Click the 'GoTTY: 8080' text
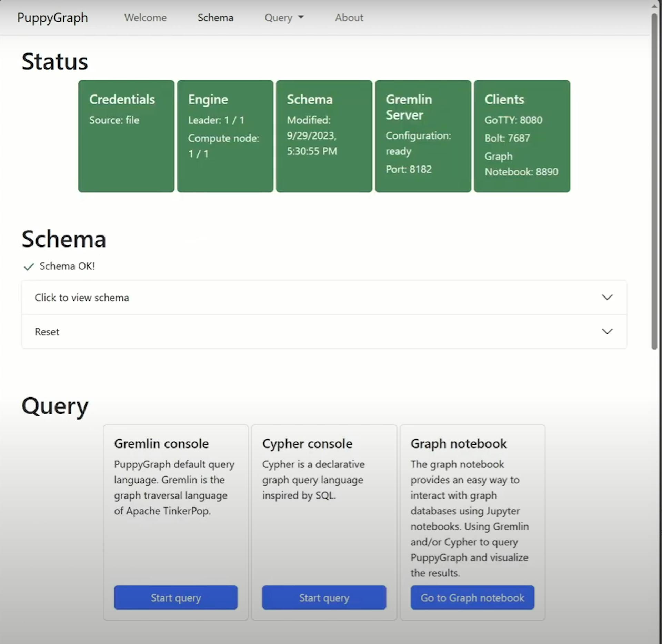Image resolution: width=662 pixels, height=644 pixels. click(513, 120)
